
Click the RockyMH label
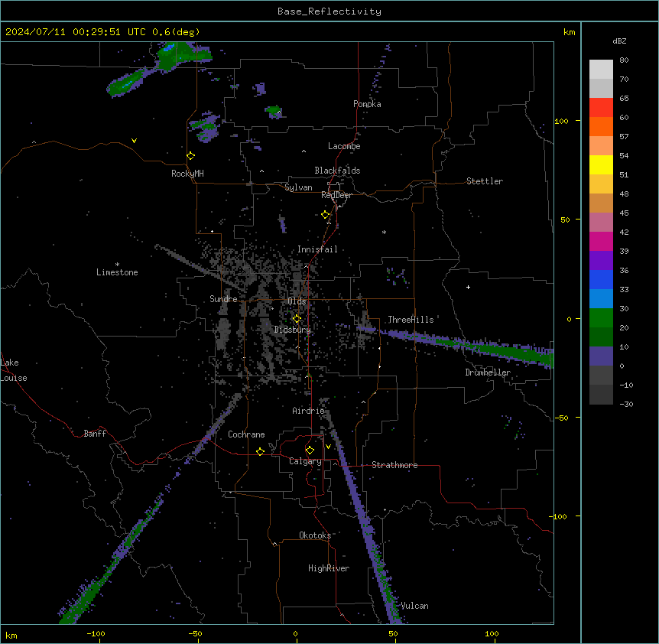(187, 174)
